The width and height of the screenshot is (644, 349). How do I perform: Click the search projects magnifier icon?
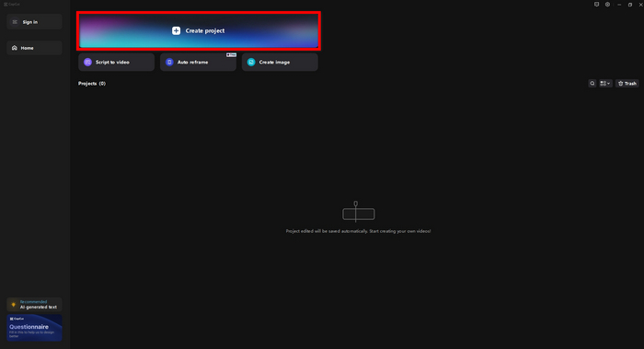(x=592, y=84)
